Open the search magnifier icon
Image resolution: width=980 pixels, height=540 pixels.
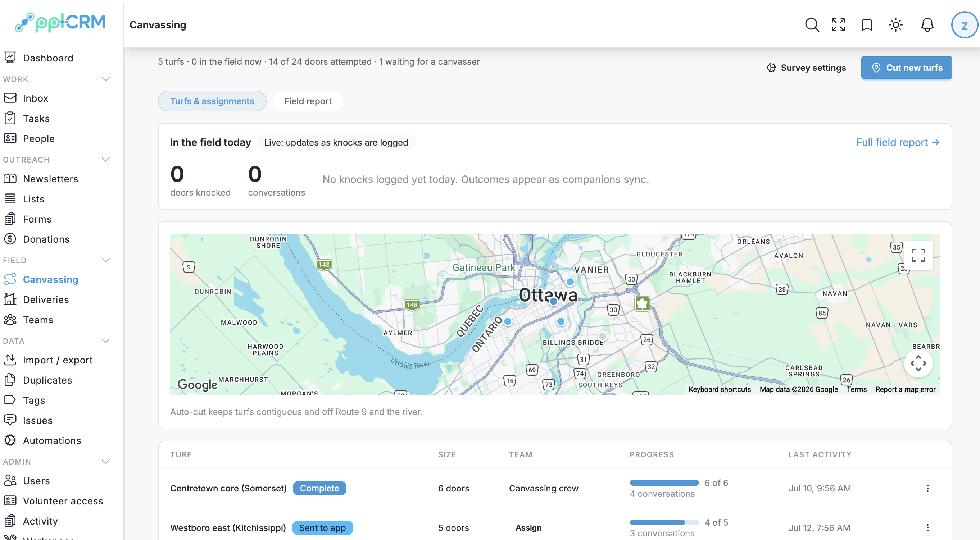pyautogui.click(x=812, y=25)
